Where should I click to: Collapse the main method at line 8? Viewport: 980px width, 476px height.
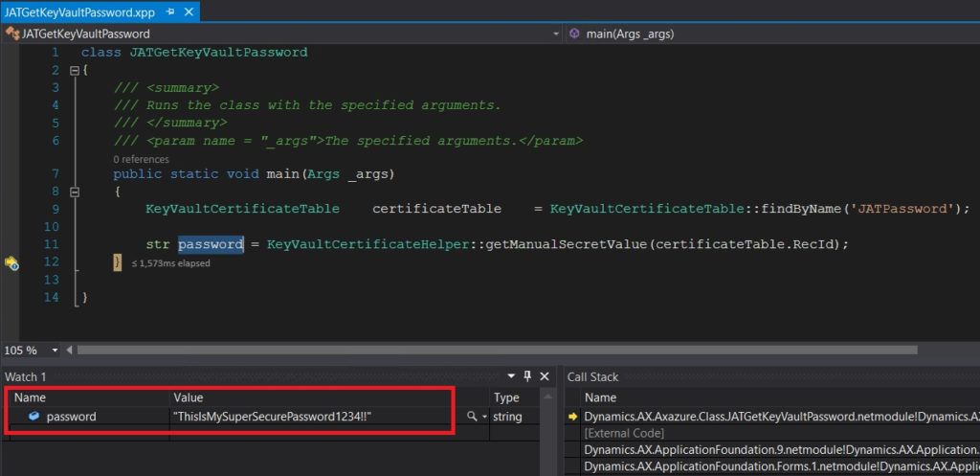click(x=75, y=192)
